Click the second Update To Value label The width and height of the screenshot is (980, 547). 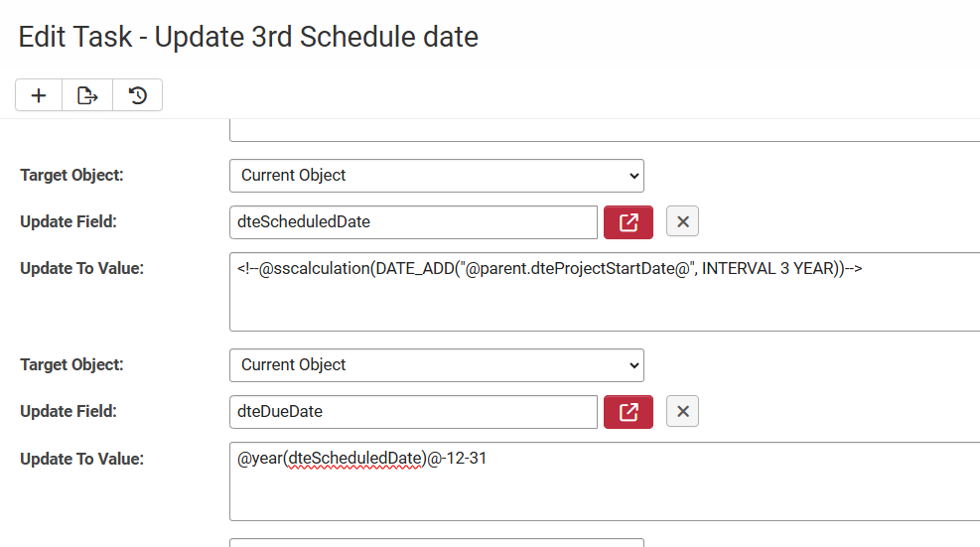81,459
